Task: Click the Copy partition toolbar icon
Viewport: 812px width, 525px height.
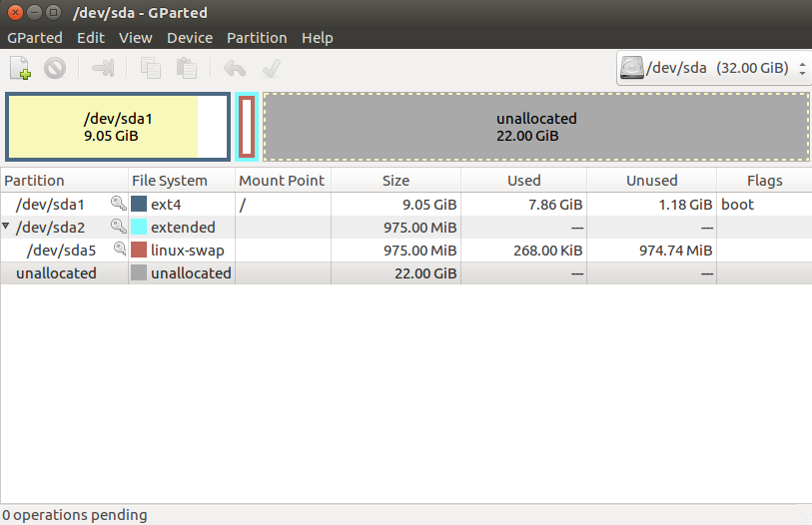Action: point(151,68)
